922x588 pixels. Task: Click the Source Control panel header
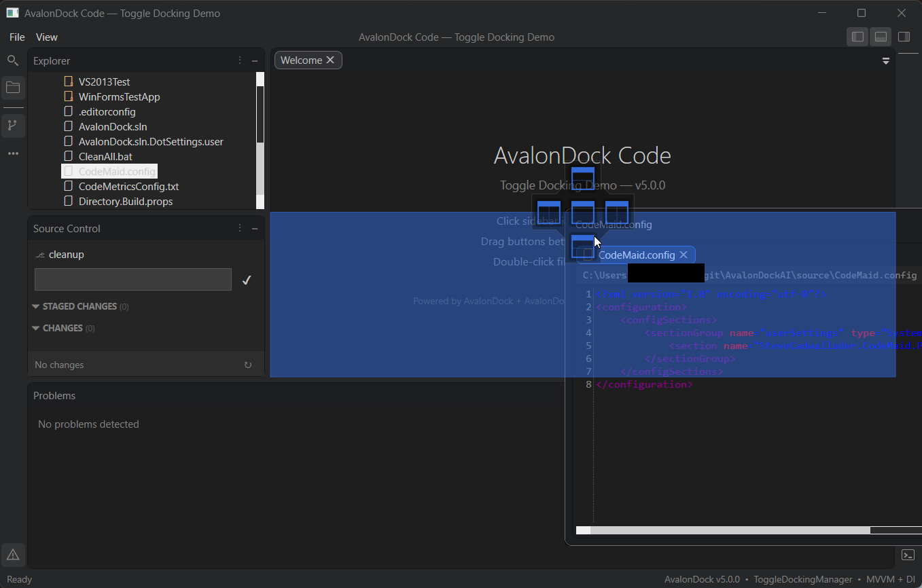tap(67, 228)
